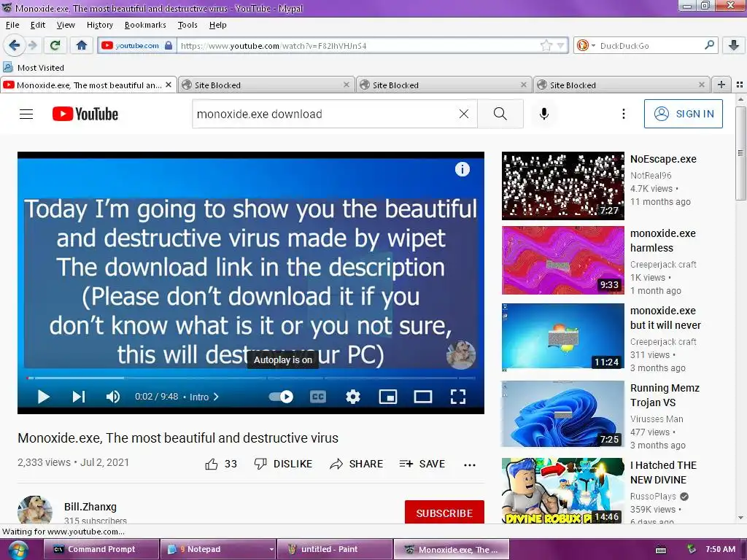Image resolution: width=747 pixels, height=560 pixels.
Task: Click the search bar magnifier icon in toolbar
Action: coord(709,45)
